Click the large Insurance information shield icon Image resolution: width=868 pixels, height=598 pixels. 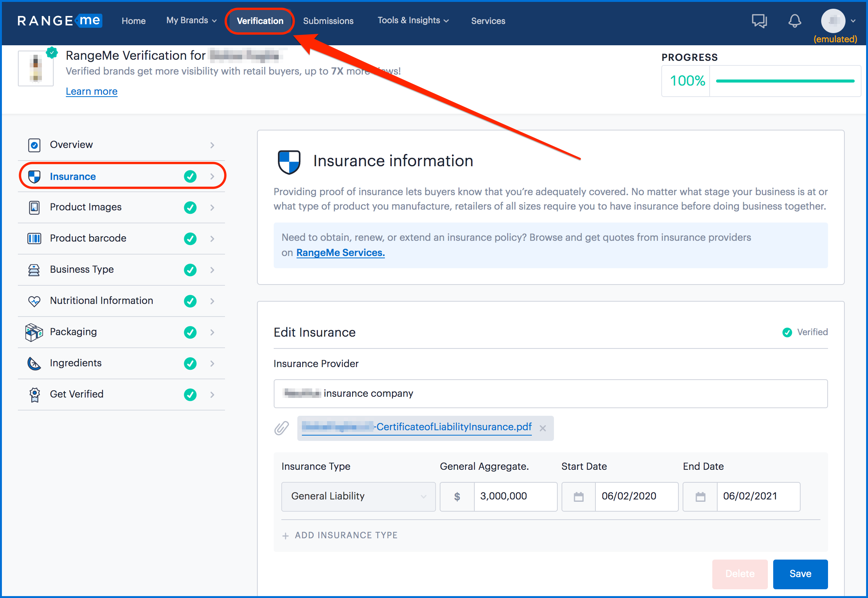[289, 162]
